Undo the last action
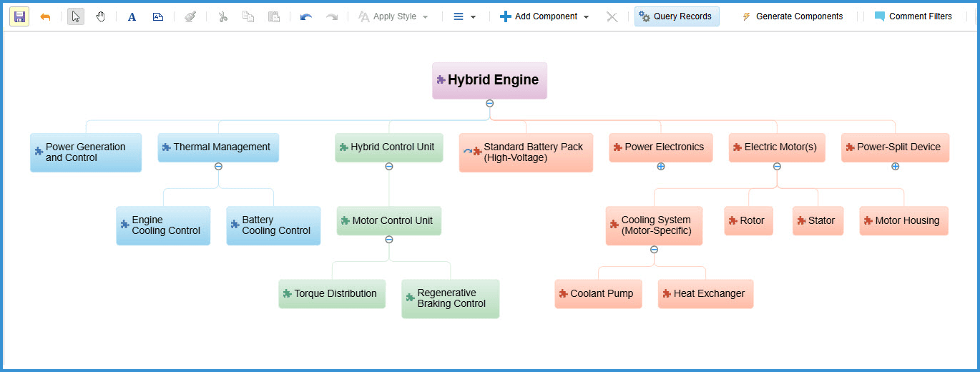 (306, 16)
